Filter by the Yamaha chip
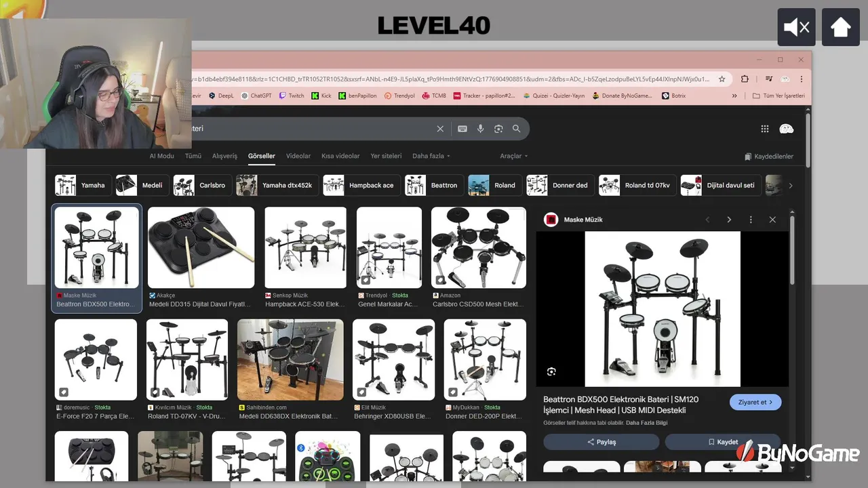 [83, 185]
